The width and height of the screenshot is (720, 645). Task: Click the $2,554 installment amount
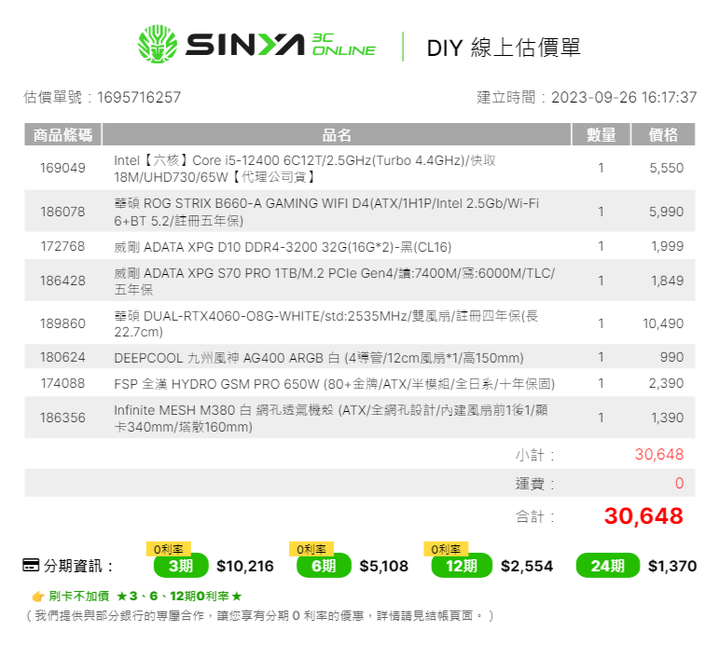click(x=527, y=566)
